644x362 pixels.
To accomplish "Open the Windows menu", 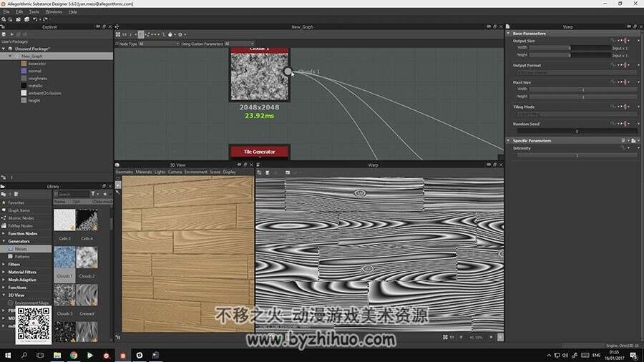I will (54, 12).
